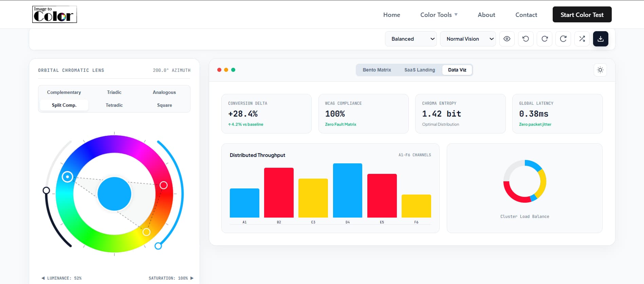
Task: Select Square harmony mode
Action: pos(164,105)
